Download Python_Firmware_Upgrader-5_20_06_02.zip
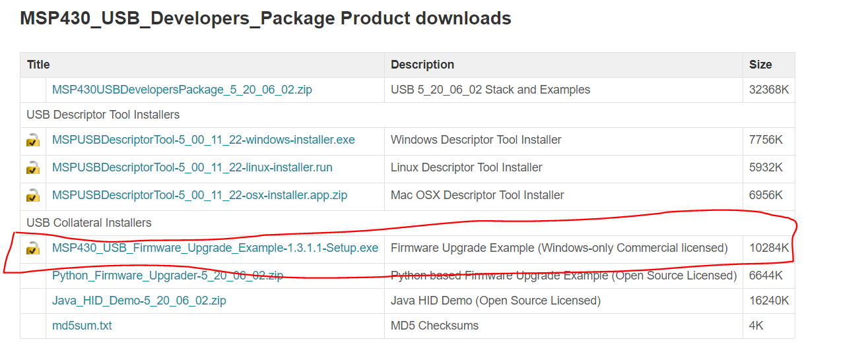This screenshot has width=868, height=352. click(168, 275)
